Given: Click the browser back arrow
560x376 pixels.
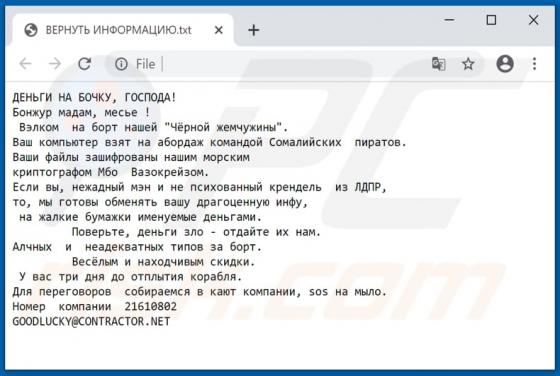Looking at the screenshot, I should click(25, 64).
